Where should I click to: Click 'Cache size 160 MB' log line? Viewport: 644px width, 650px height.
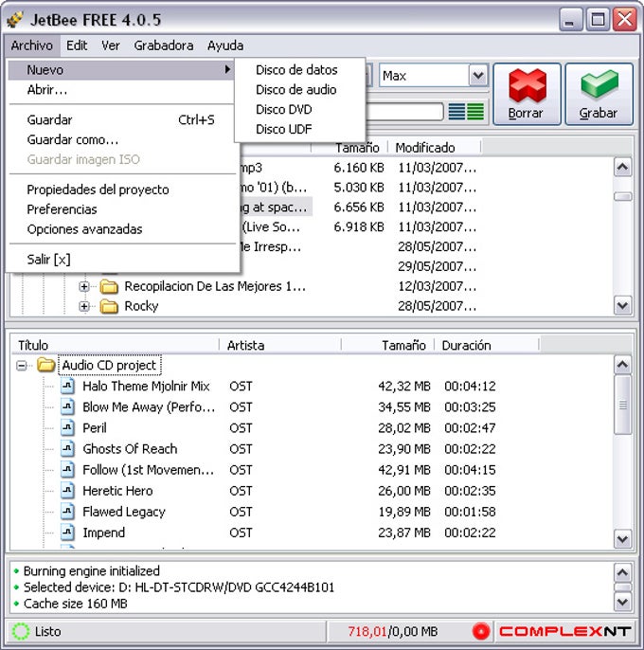pos(75,604)
